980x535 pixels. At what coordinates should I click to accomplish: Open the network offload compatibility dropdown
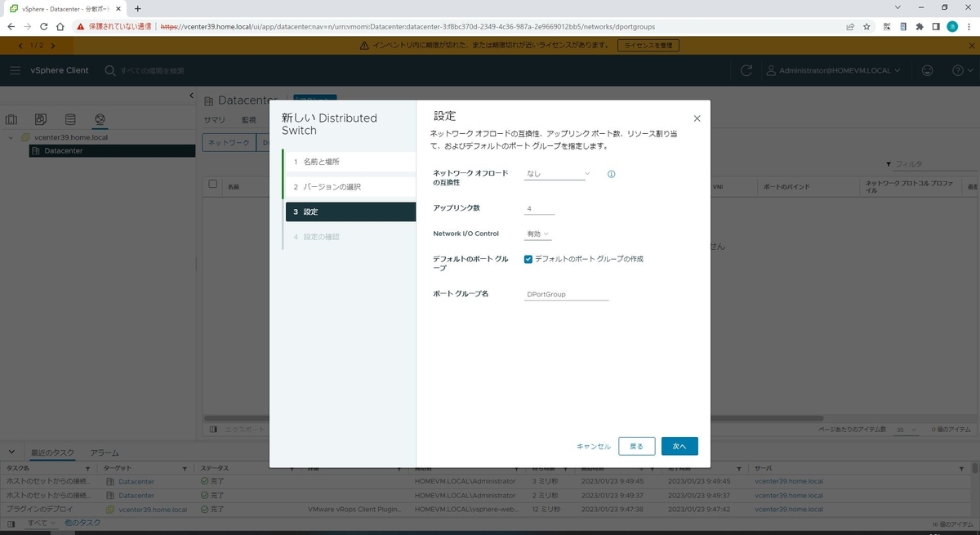(x=558, y=174)
